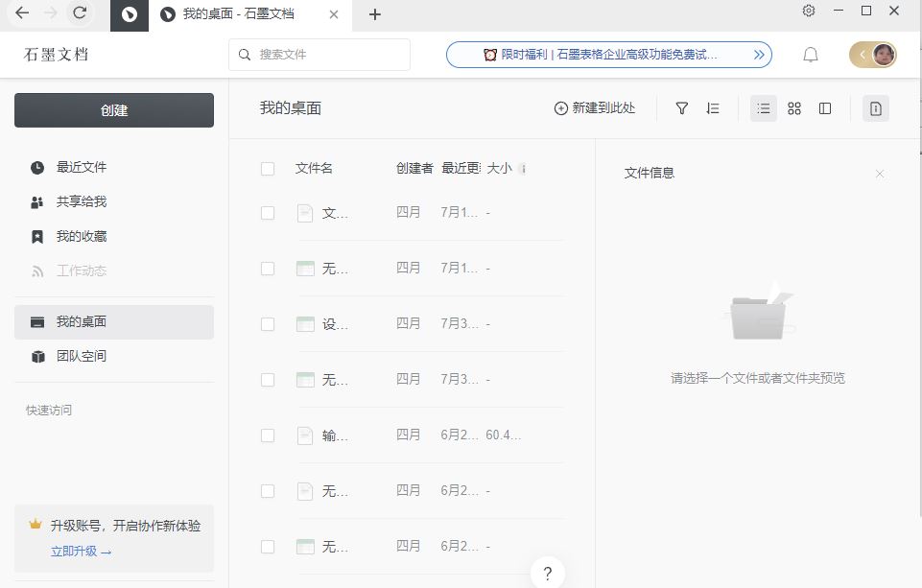Toggle the file info panel icon
This screenshot has width=922, height=588.
tap(876, 108)
